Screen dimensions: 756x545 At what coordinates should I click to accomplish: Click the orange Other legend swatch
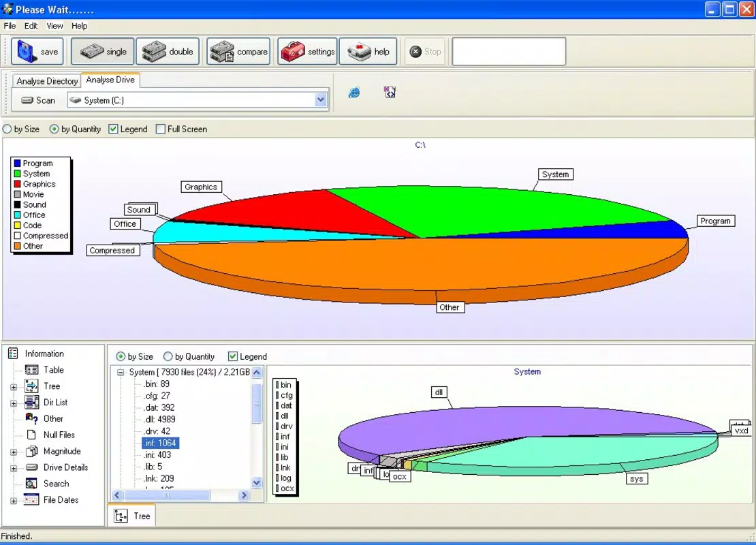17,246
